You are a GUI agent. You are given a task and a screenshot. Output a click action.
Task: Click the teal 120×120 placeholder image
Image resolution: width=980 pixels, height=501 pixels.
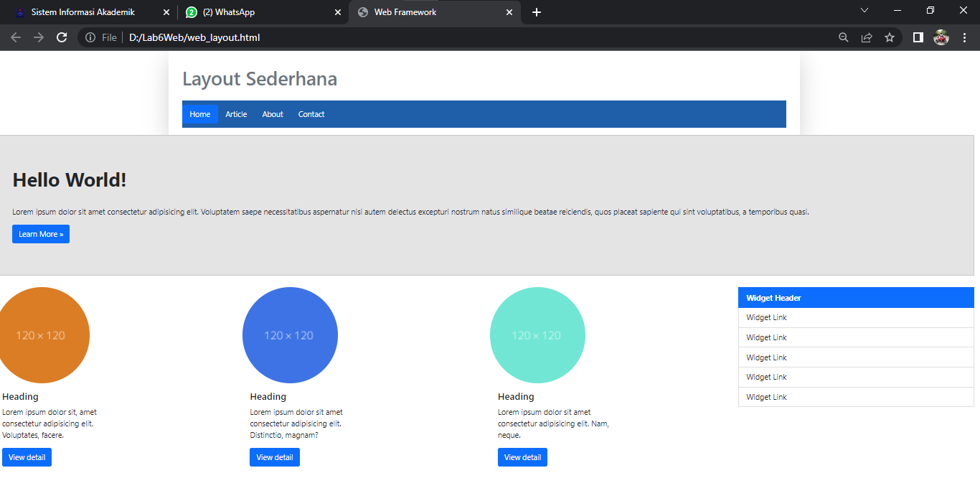537,335
